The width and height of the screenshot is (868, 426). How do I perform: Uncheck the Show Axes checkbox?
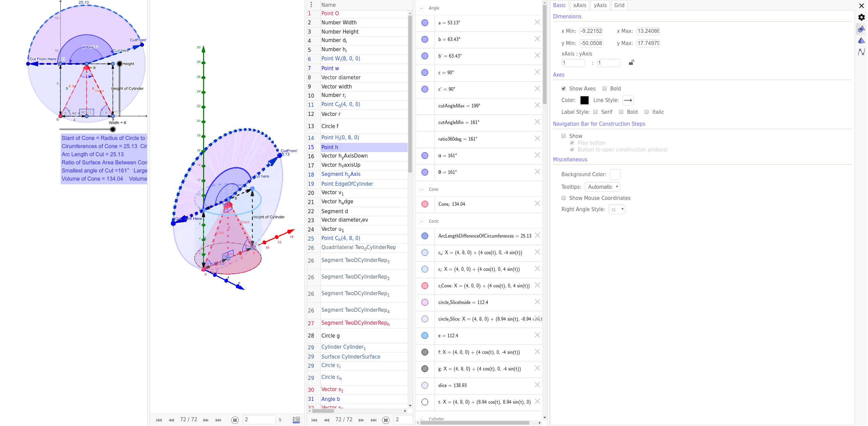[x=564, y=88]
